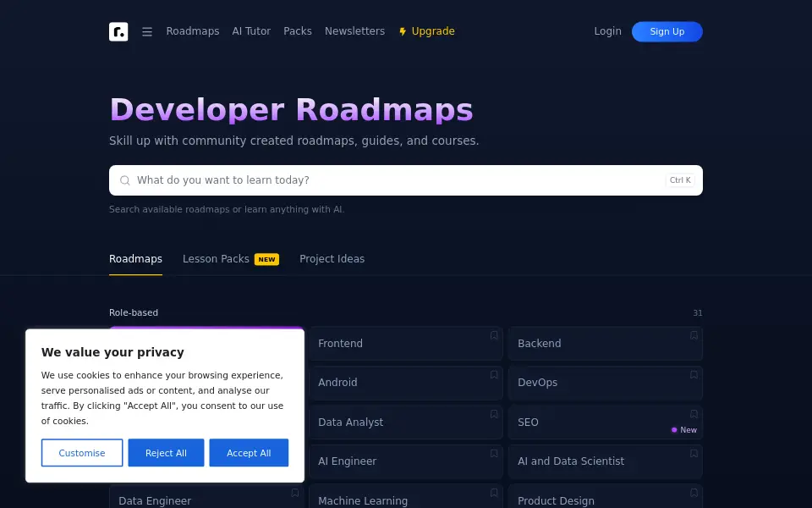The height and width of the screenshot is (508, 812).
Task: Click the 'Developer Roadmaps' heading
Action: click(x=291, y=109)
